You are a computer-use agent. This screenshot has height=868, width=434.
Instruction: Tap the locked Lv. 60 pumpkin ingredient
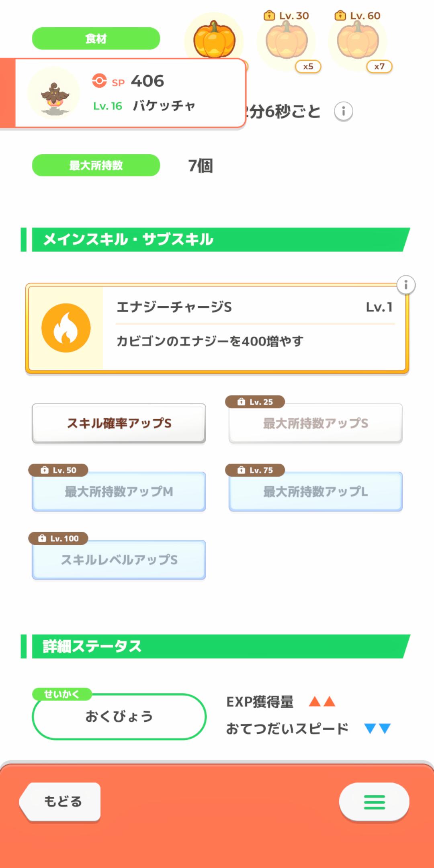pyautogui.click(x=358, y=41)
